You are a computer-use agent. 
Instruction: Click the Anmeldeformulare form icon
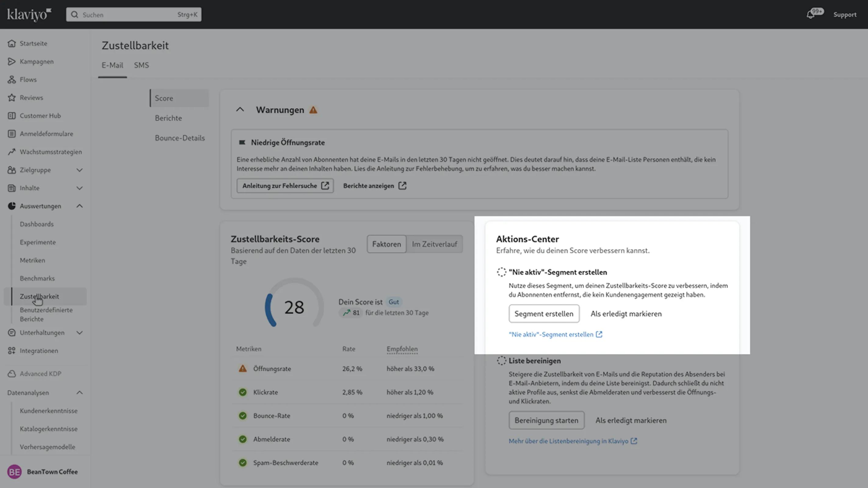12,134
